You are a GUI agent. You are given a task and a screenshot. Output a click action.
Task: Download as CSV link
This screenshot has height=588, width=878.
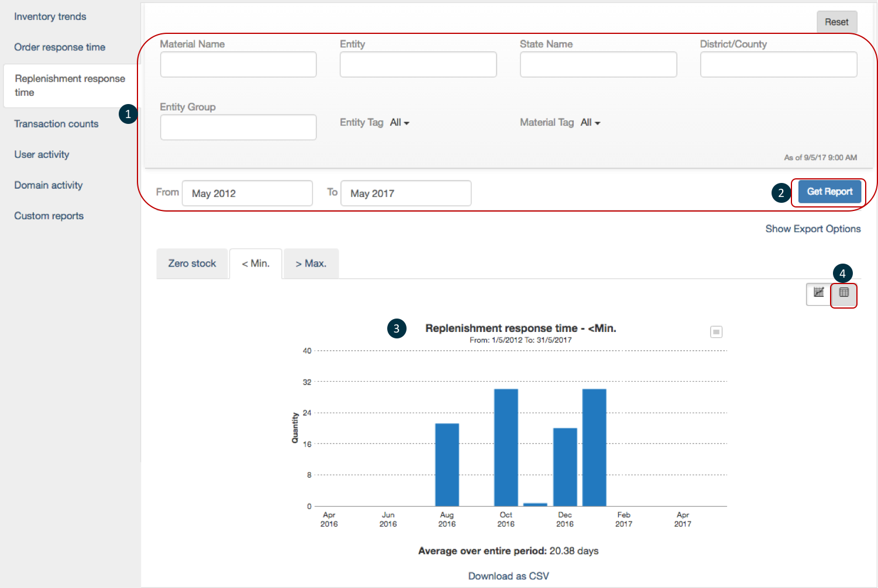tap(509, 576)
